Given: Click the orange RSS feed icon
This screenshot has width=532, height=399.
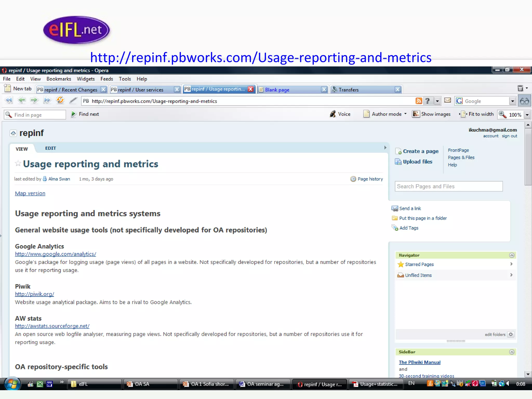Looking at the screenshot, I should click(x=419, y=101).
